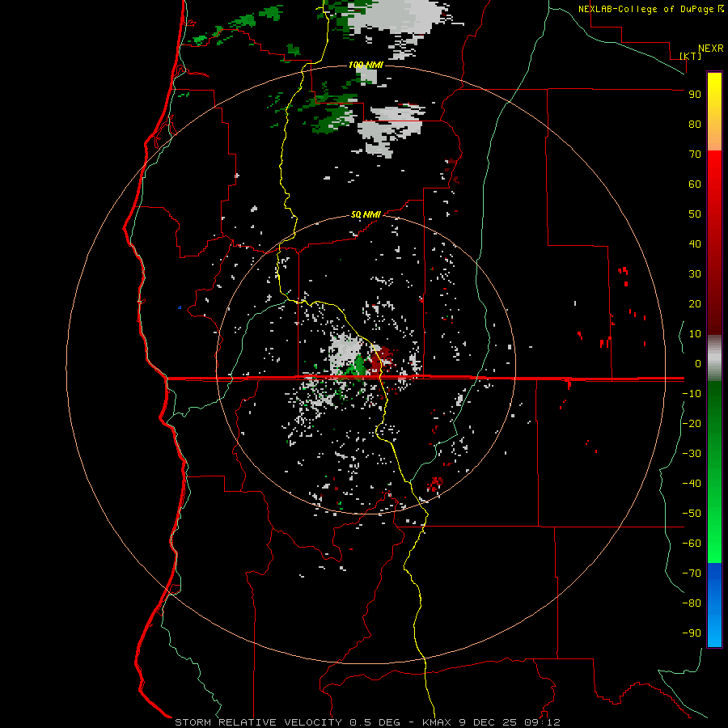Click the 9 DEC 25 date text
This screenshot has width=728, height=728.
click(488, 722)
